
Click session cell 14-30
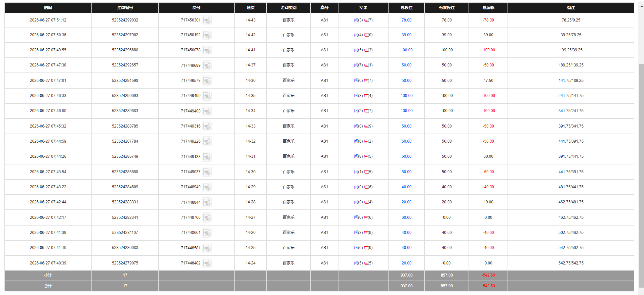pos(250,172)
